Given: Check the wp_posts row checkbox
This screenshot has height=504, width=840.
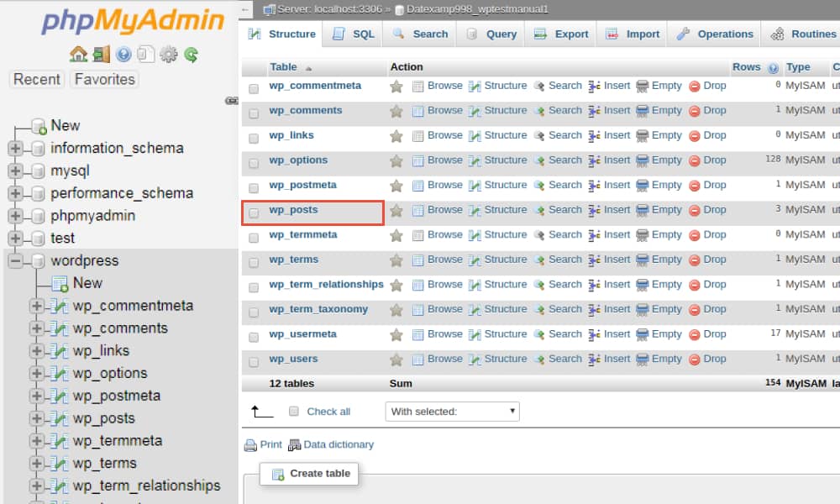Looking at the screenshot, I should [254, 213].
